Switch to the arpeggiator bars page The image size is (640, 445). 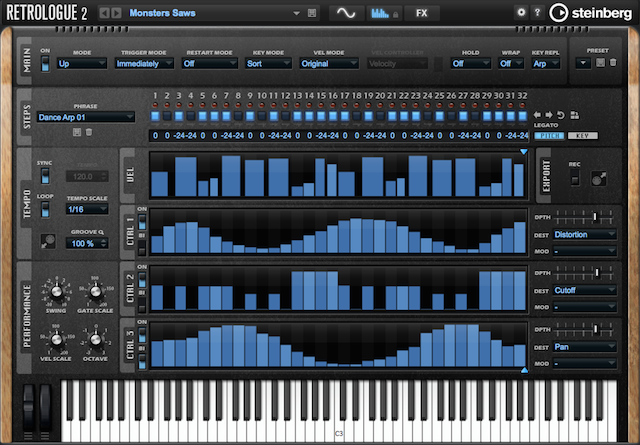click(x=384, y=13)
